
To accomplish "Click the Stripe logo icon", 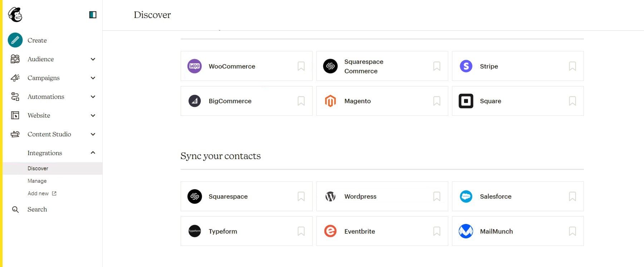I will click(466, 66).
